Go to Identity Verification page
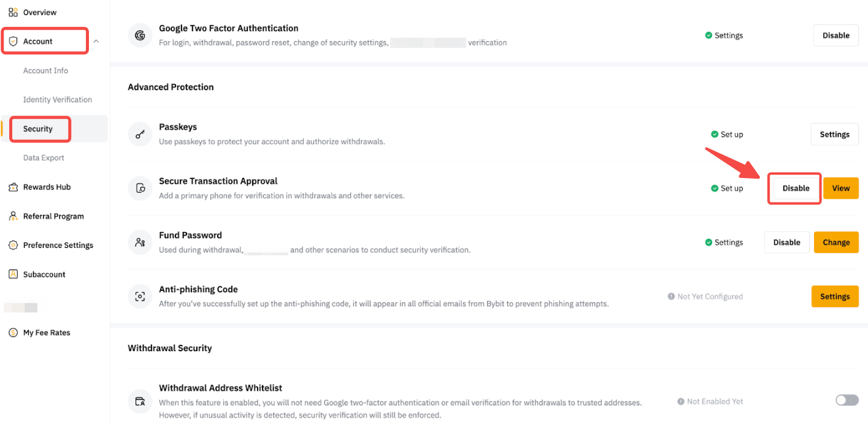Viewport: 868px width, 426px height. coord(58,99)
